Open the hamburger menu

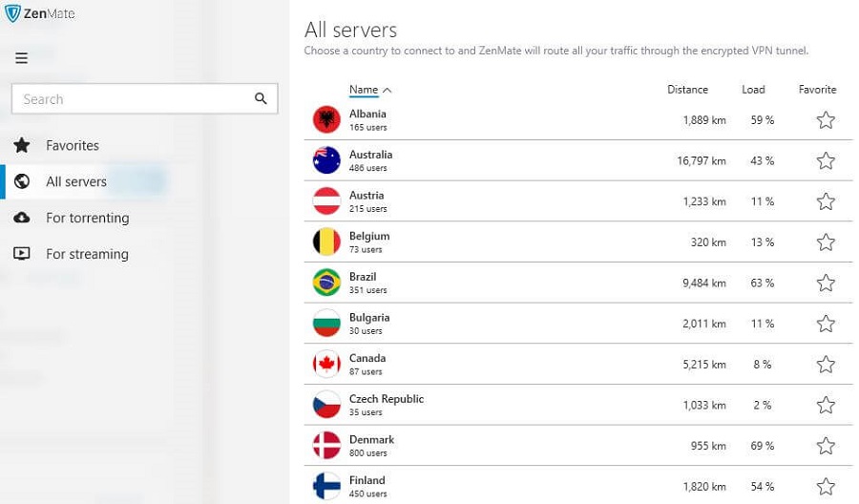pyautogui.click(x=21, y=58)
